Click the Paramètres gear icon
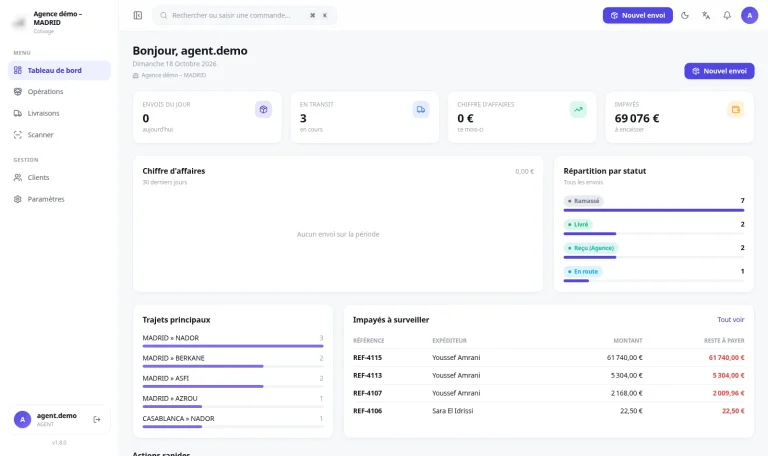Screen dimensions: 768x456 coord(18,199)
